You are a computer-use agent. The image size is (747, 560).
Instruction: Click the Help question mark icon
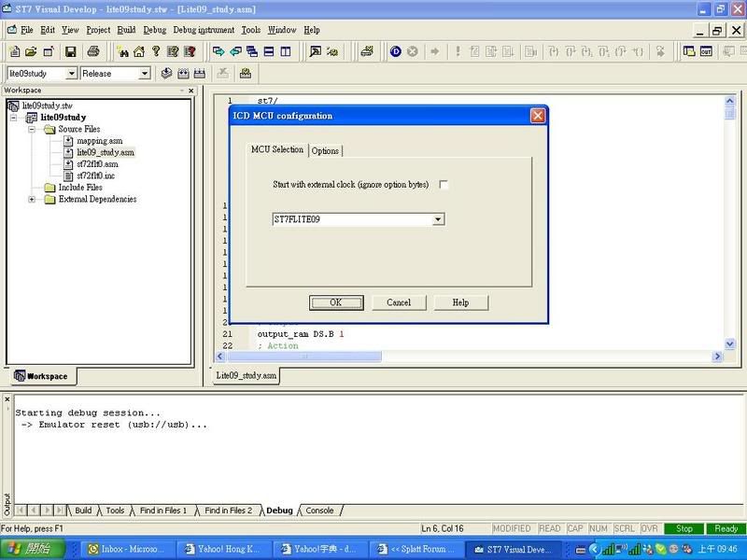pos(156,51)
